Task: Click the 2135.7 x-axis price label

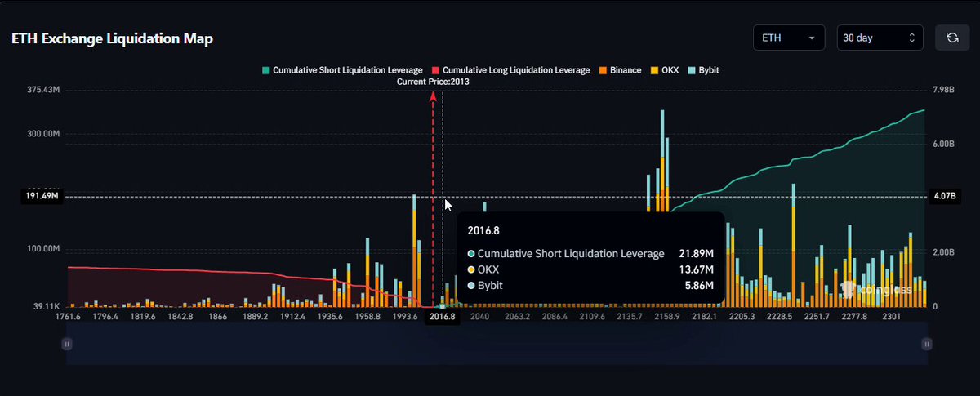Action: (630, 316)
